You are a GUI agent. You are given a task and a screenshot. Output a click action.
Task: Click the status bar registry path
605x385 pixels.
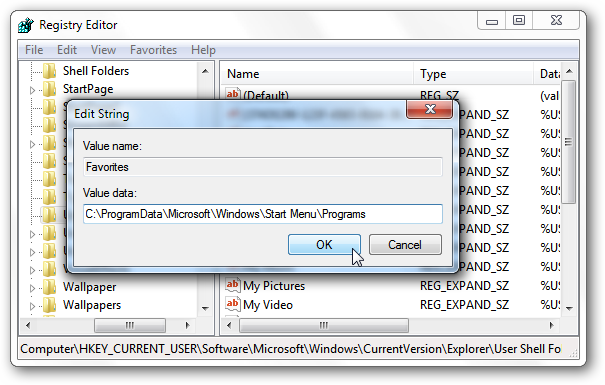click(291, 349)
